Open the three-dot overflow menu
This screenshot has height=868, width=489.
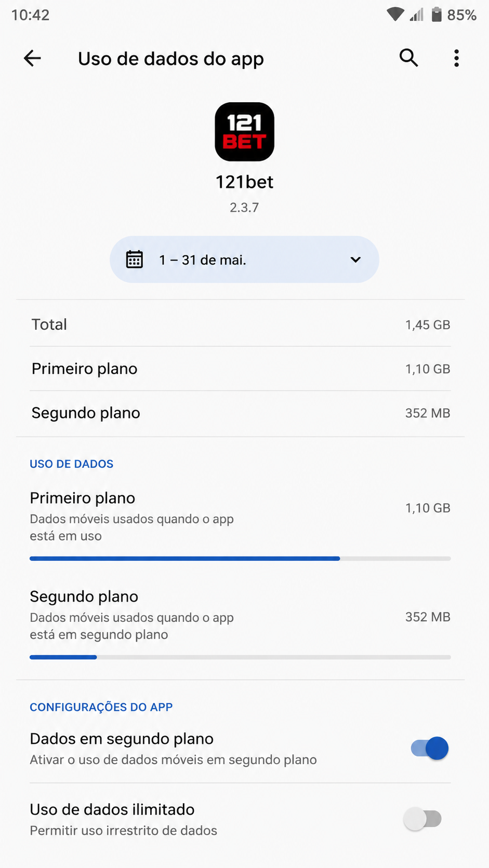[x=456, y=58]
